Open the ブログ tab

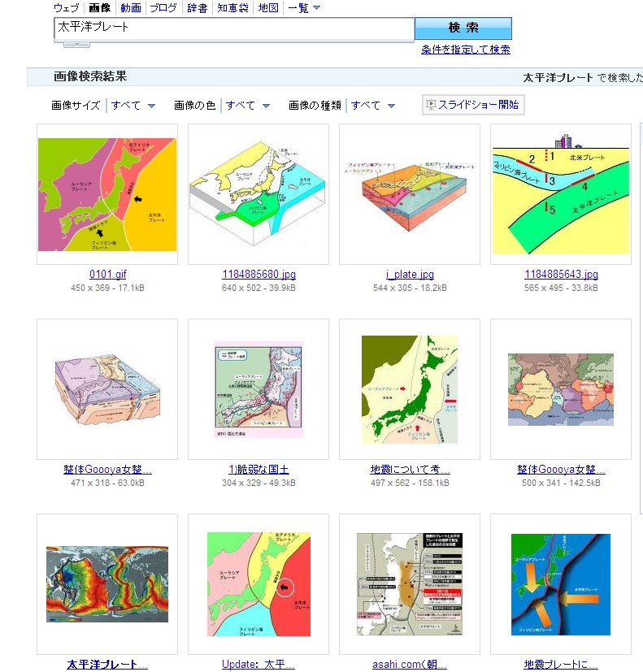click(x=163, y=7)
